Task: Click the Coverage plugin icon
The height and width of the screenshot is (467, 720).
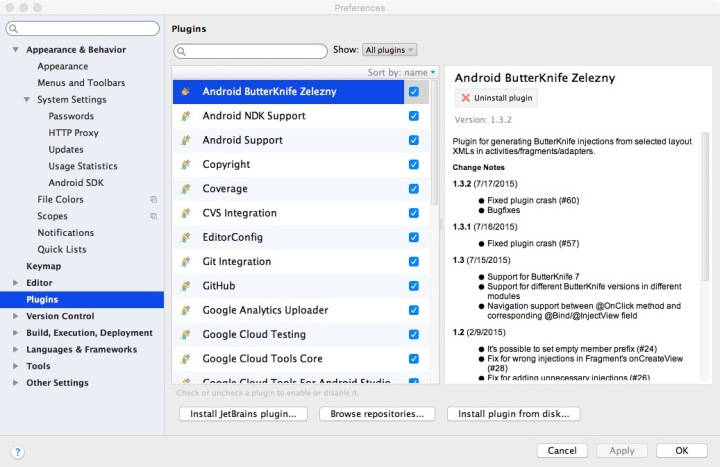Action: tap(186, 189)
